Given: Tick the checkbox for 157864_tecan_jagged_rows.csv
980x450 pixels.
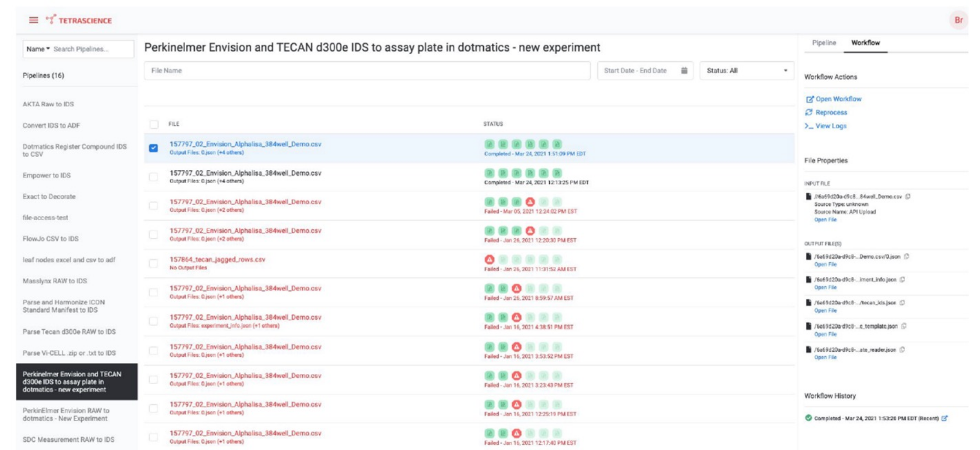Looking at the screenshot, I should click(154, 263).
